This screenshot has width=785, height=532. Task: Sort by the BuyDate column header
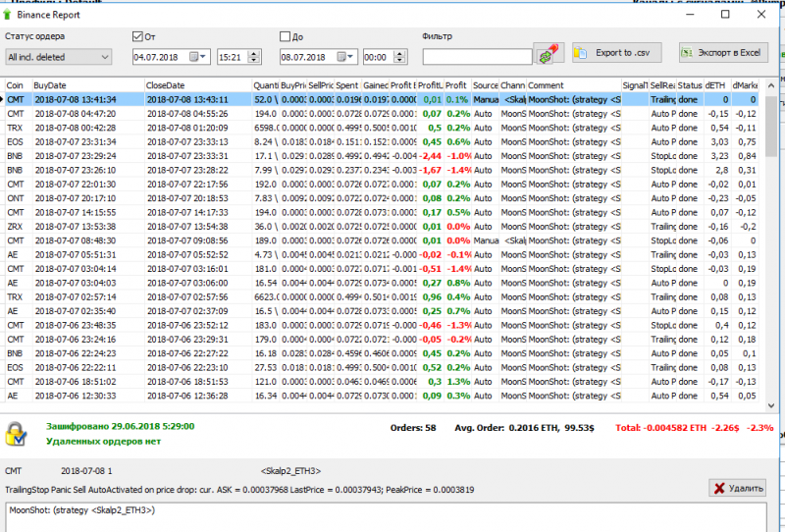point(88,85)
